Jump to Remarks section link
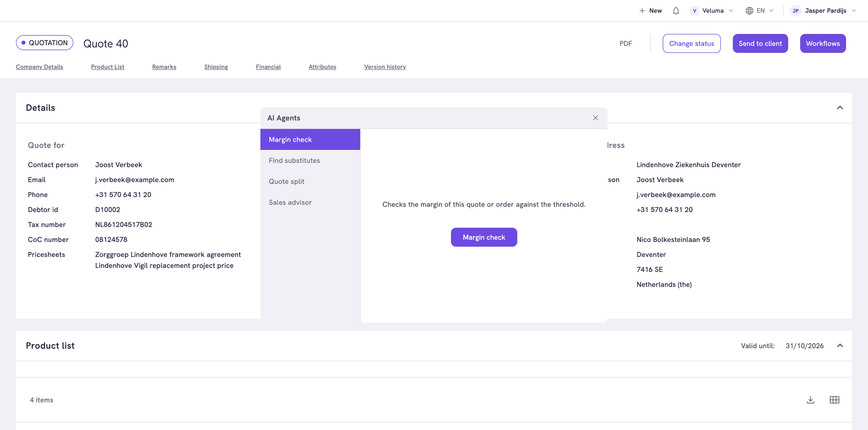Image resolution: width=868 pixels, height=430 pixels. pyautogui.click(x=164, y=67)
